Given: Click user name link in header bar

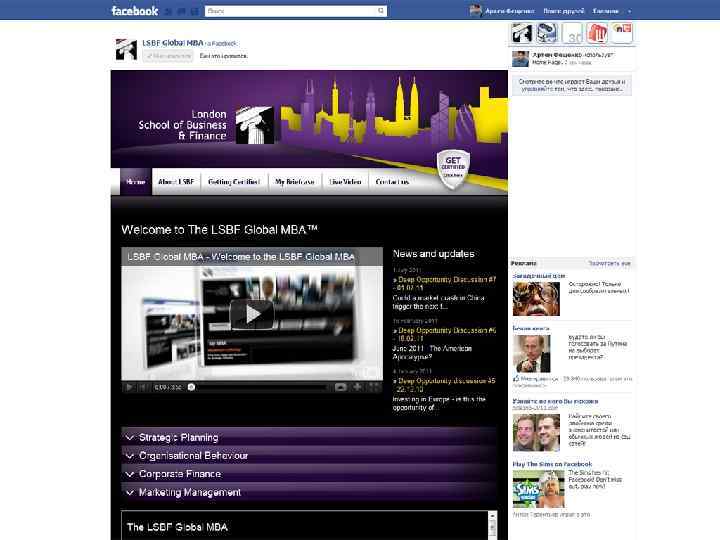Looking at the screenshot, I should click(x=510, y=11).
